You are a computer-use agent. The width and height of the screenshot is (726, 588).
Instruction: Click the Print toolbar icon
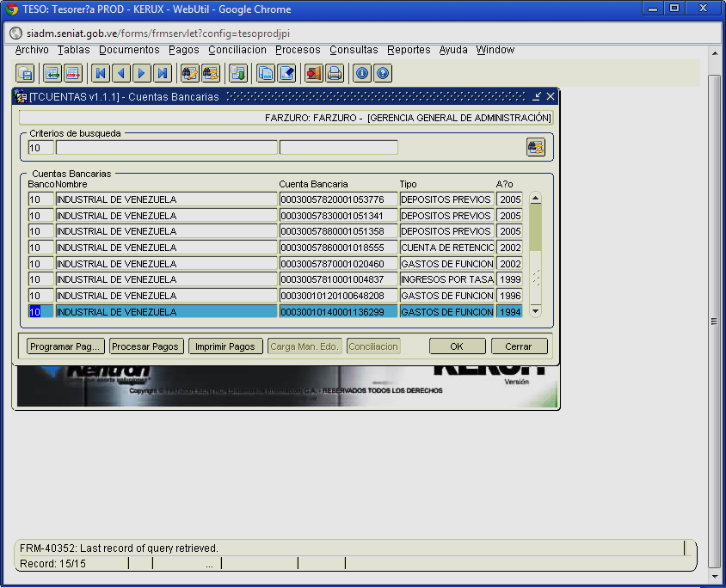335,73
